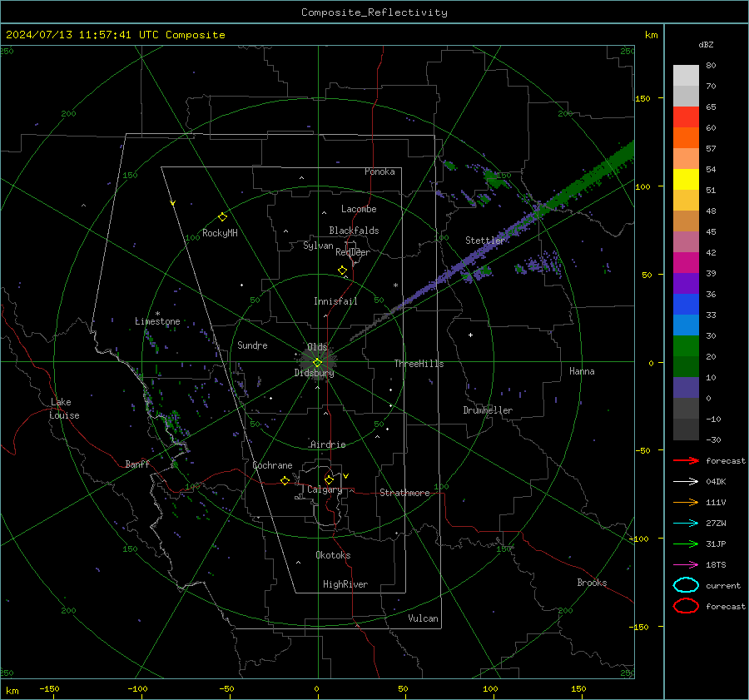Viewport: 749px width, 700px height.
Task: Click the RockyMH label
Action: (220, 233)
